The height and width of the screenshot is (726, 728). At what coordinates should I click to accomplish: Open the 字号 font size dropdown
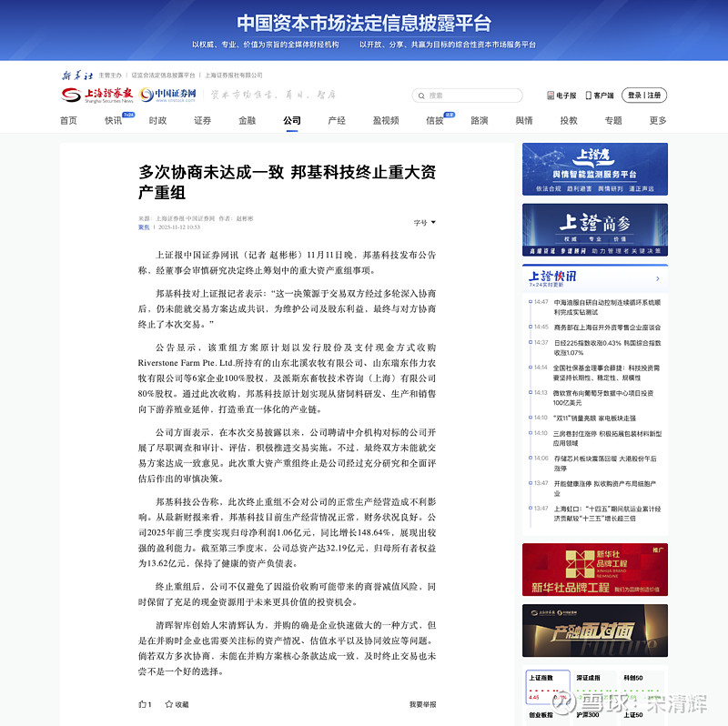tap(424, 222)
